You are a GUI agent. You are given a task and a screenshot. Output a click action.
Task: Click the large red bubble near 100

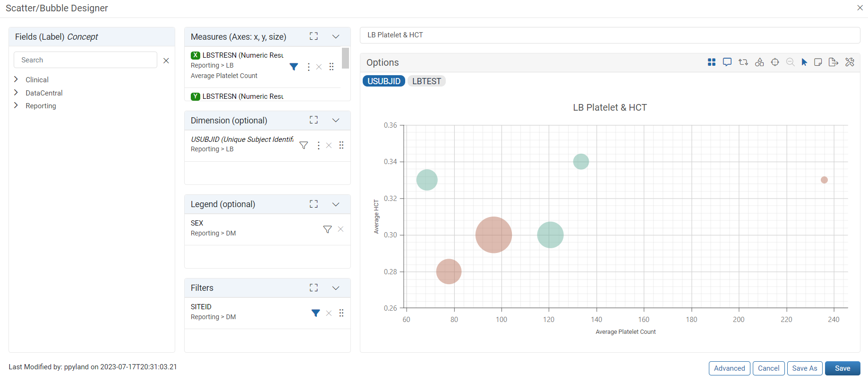click(x=494, y=235)
